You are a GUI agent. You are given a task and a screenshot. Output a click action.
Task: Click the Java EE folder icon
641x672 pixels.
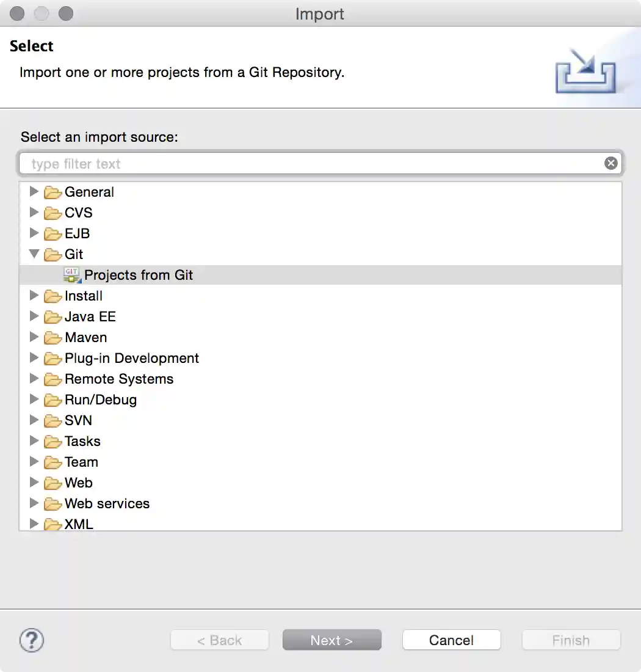pos(53,317)
